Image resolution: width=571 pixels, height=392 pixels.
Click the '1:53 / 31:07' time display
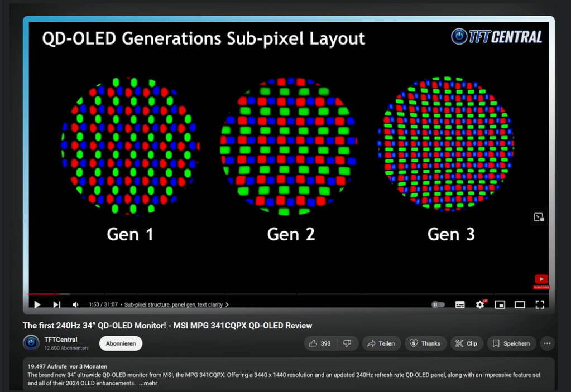point(103,304)
